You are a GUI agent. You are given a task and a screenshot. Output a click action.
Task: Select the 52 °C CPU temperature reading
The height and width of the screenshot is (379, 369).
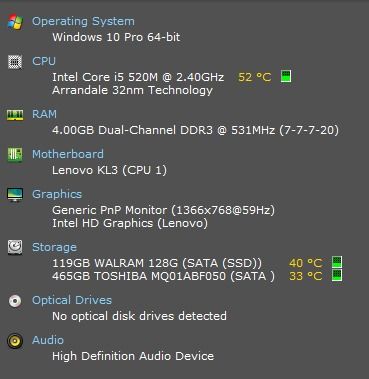[255, 77]
